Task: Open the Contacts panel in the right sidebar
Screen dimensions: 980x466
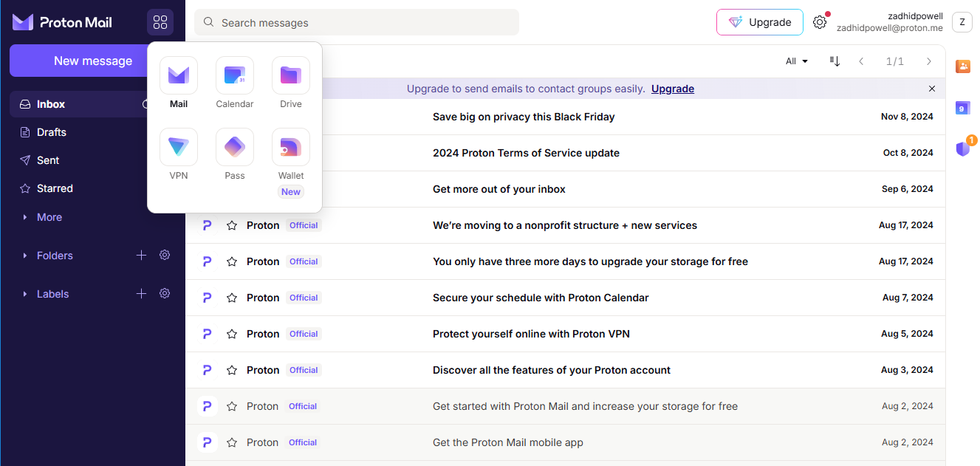Action: pos(963,66)
